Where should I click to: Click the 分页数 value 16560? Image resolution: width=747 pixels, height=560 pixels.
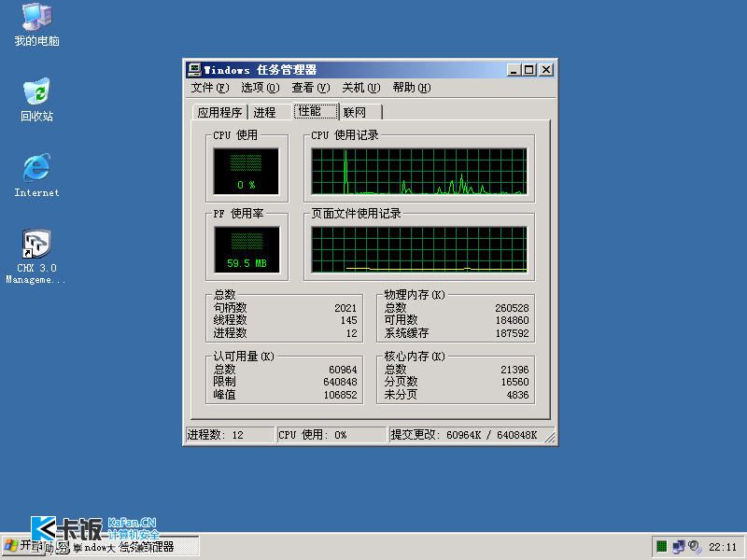(x=515, y=382)
